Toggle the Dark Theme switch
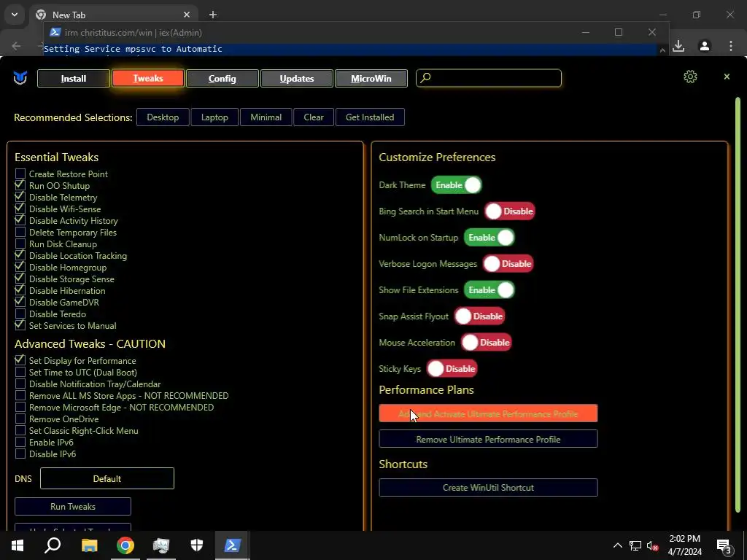 (x=457, y=184)
